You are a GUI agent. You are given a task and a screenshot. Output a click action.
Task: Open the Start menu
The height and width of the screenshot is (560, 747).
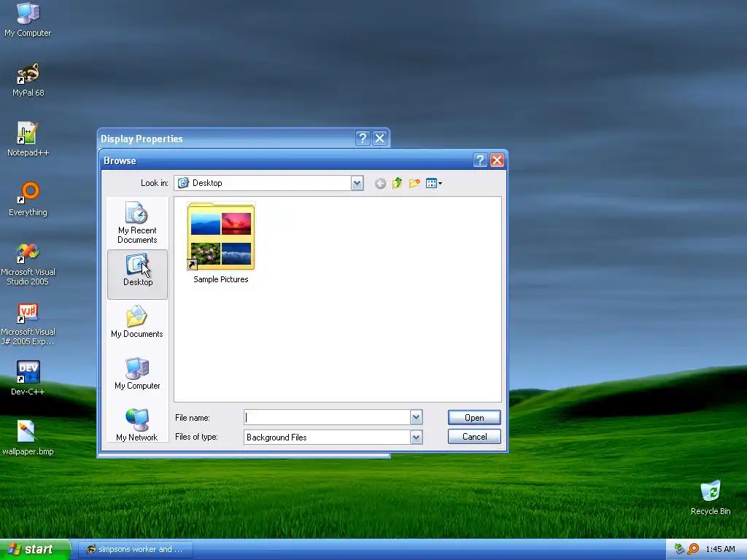tap(35, 550)
